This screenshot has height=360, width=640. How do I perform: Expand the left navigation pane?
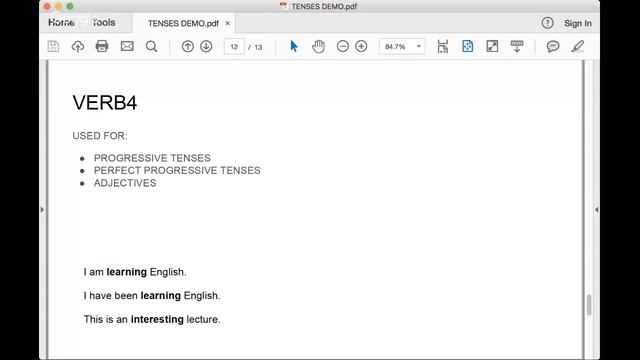(42, 209)
